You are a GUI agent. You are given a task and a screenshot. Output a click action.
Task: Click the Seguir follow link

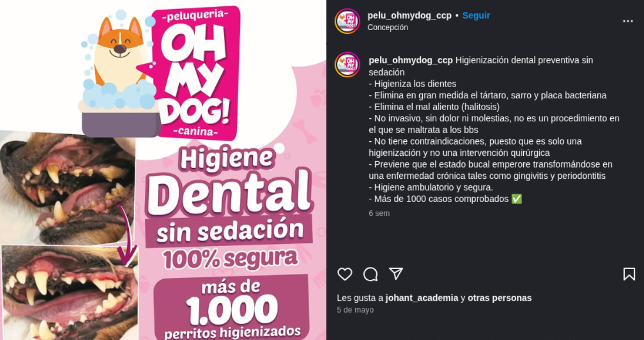[476, 16]
